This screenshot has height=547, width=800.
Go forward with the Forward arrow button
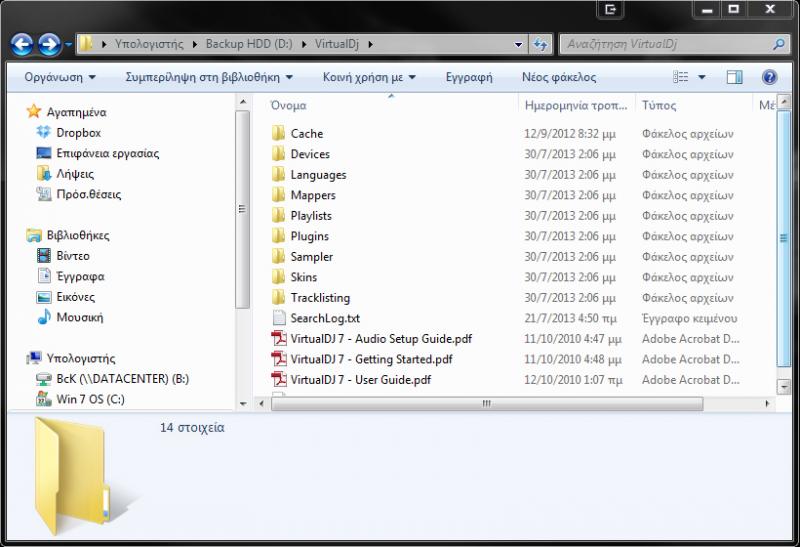click(49, 44)
